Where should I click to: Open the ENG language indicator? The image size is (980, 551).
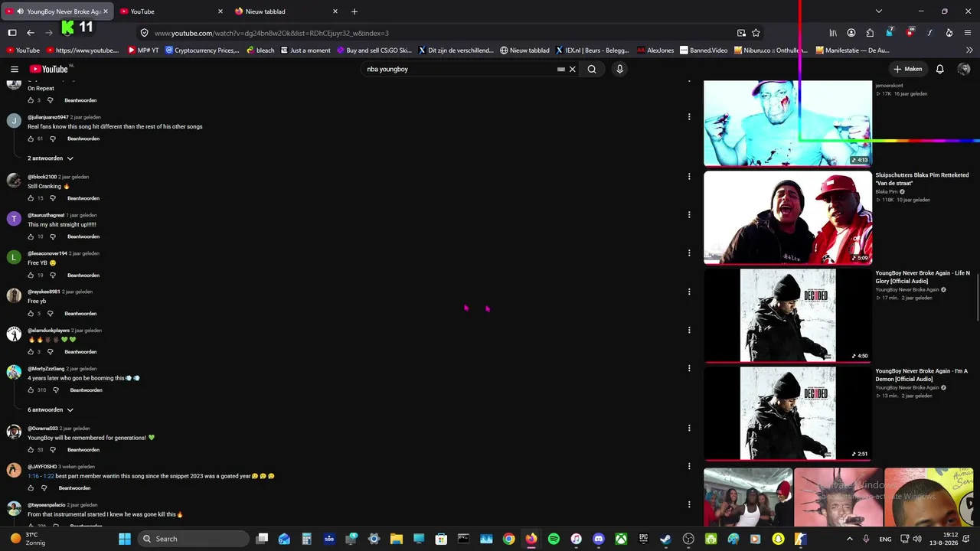pos(885,539)
